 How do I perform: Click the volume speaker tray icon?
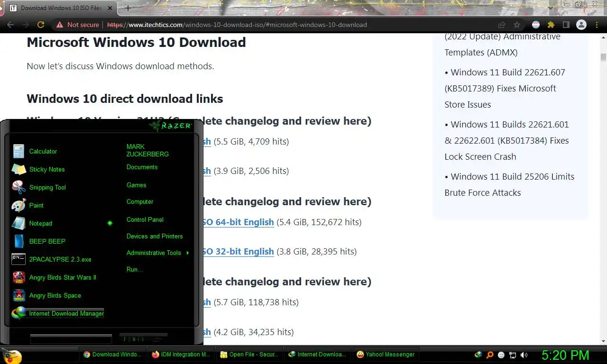click(x=524, y=355)
